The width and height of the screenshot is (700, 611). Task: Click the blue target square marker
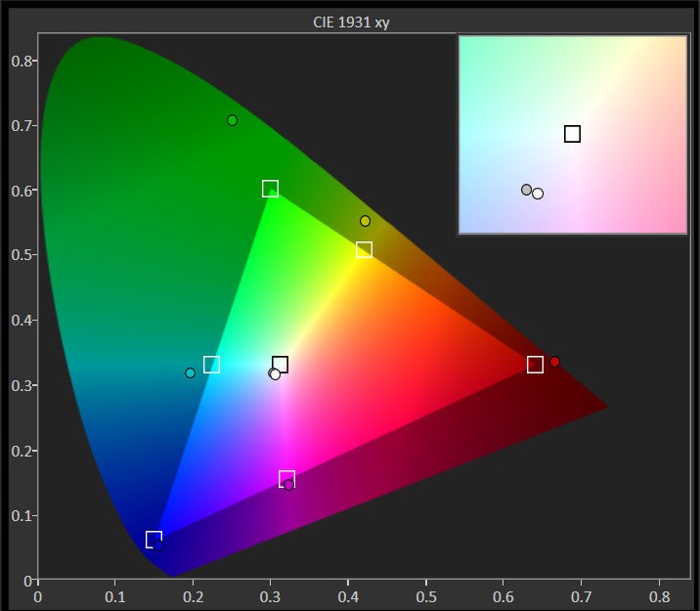pyautogui.click(x=153, y=540)
